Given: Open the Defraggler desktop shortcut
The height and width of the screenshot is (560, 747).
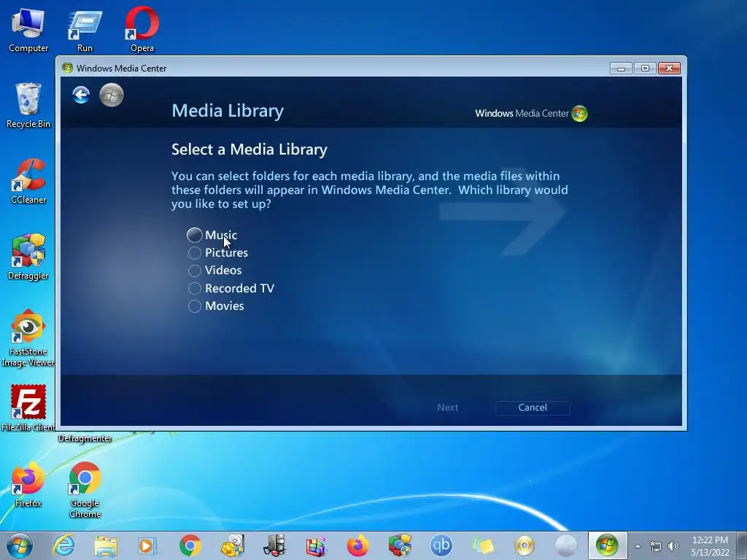Looking at the screenshot, I should point(28,257).
